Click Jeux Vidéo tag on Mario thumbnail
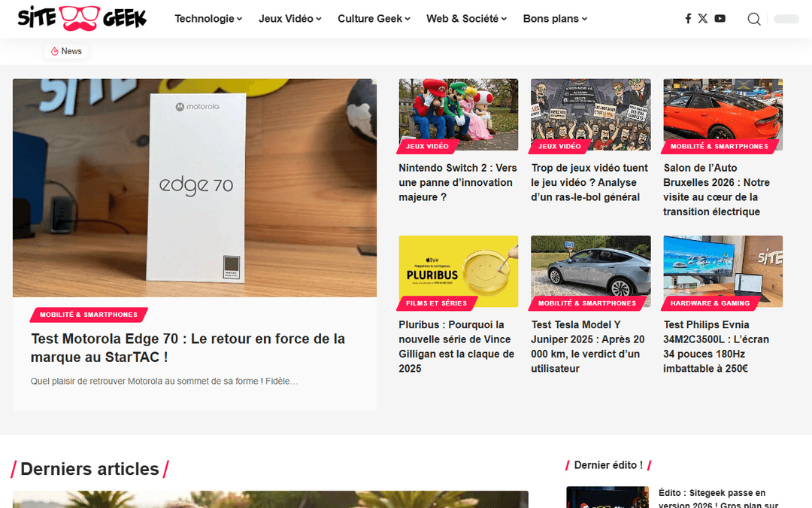 (x=427, y=147)
